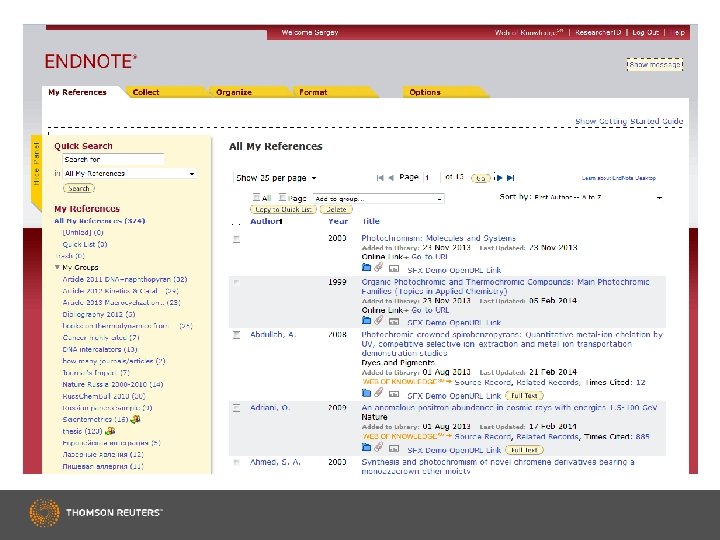Click figure icon in Abdullah, A. row
720x540 pixels.
point(394,394)
